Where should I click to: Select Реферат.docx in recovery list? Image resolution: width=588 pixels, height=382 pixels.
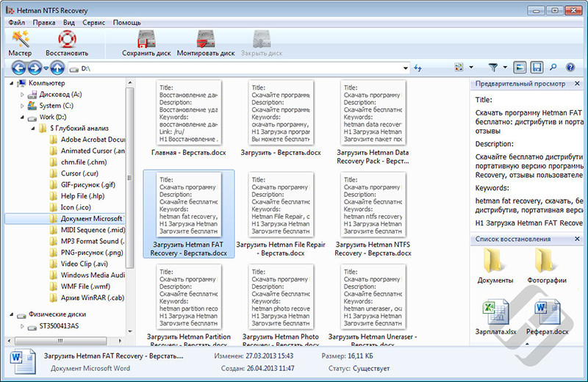(x=547, y=317)
